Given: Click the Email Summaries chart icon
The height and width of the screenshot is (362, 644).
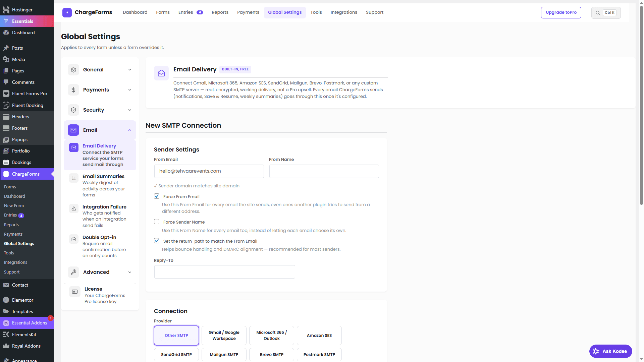Looking at the screenshot, I should coord(74,178).
